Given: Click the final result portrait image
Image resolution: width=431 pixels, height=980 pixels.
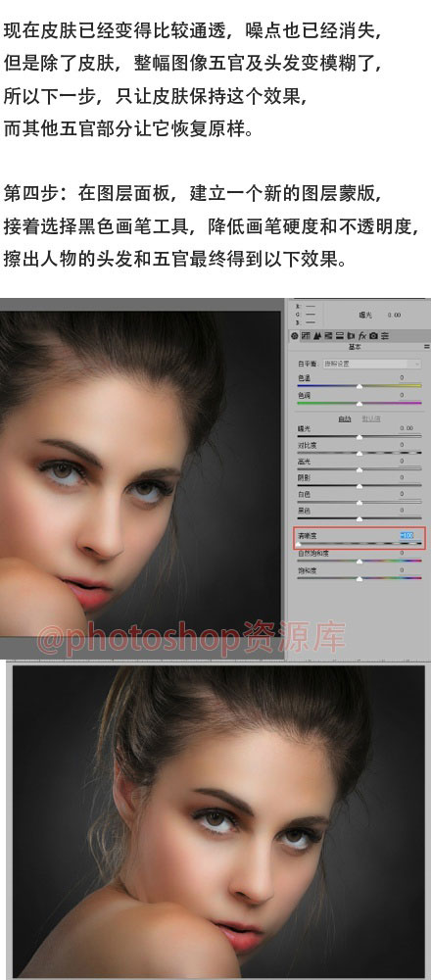Looking at the screenshot, I should coord(218,821).
